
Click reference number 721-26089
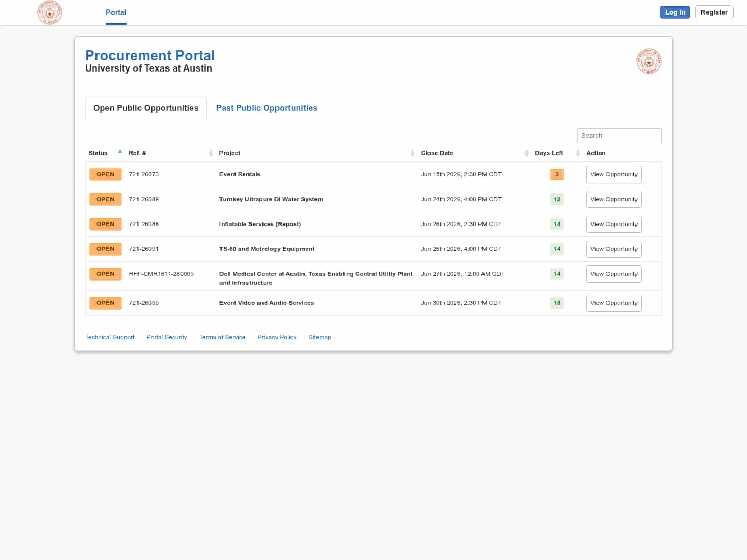tap(144, 200)
